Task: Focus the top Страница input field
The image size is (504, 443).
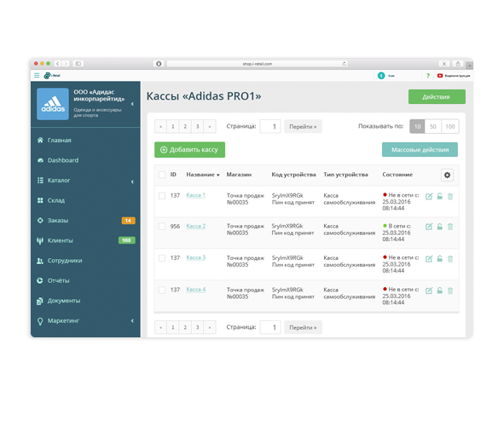Action: 270,126
